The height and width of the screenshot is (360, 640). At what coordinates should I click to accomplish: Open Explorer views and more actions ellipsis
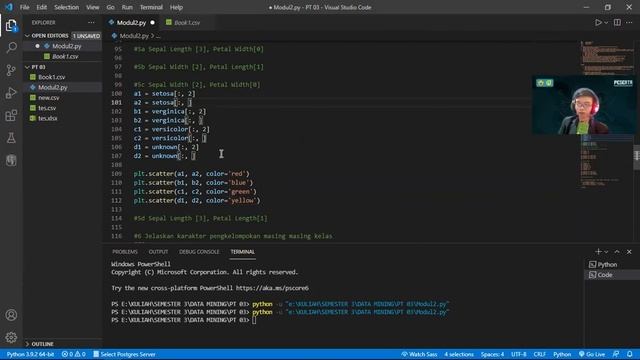pos(91,22)
